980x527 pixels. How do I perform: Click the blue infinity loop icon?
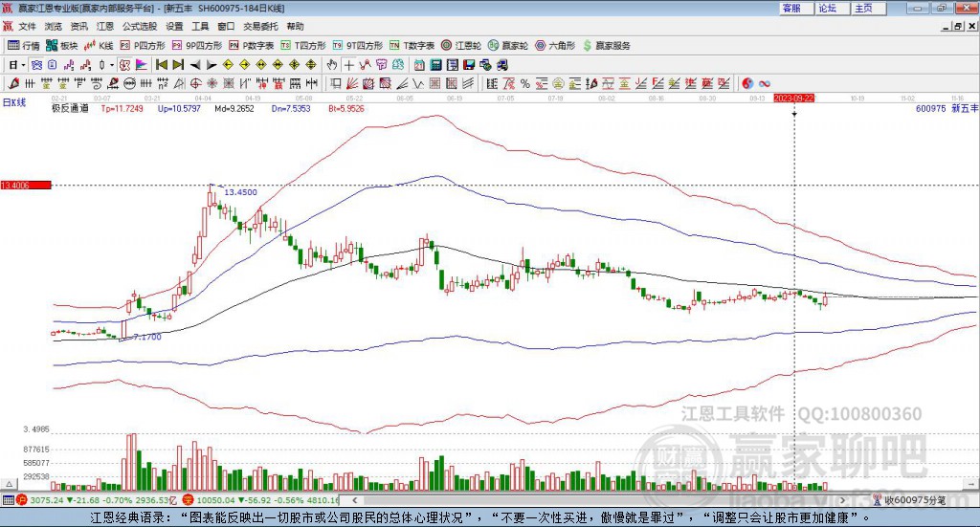tap(765, 83)
